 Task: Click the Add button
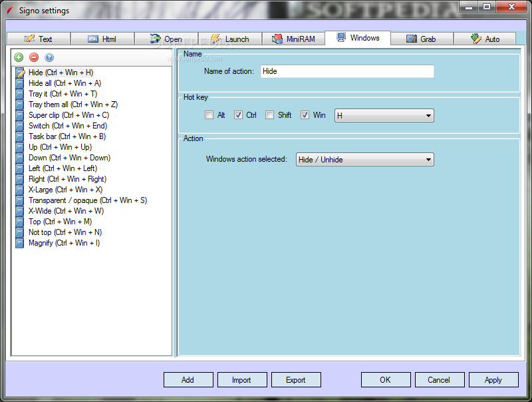pos(188,379)
